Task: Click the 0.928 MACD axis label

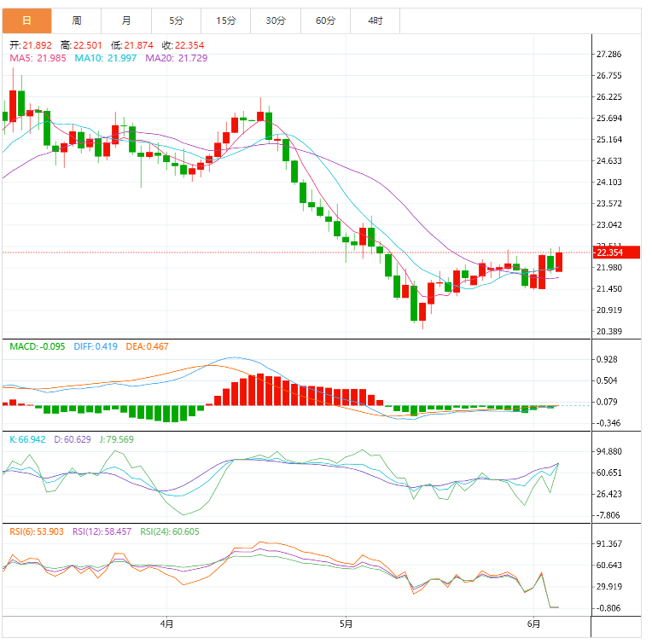Action: pos(607,359)
